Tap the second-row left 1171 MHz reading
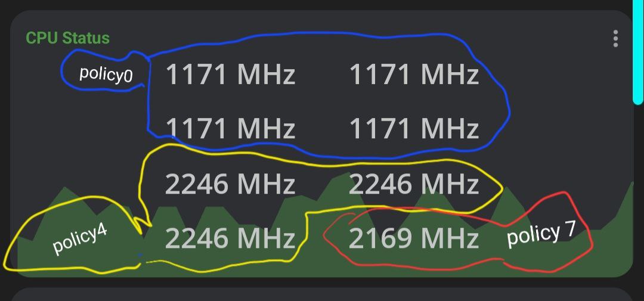Viewport: 644px width, 301px height. click(x=230, y=128)
